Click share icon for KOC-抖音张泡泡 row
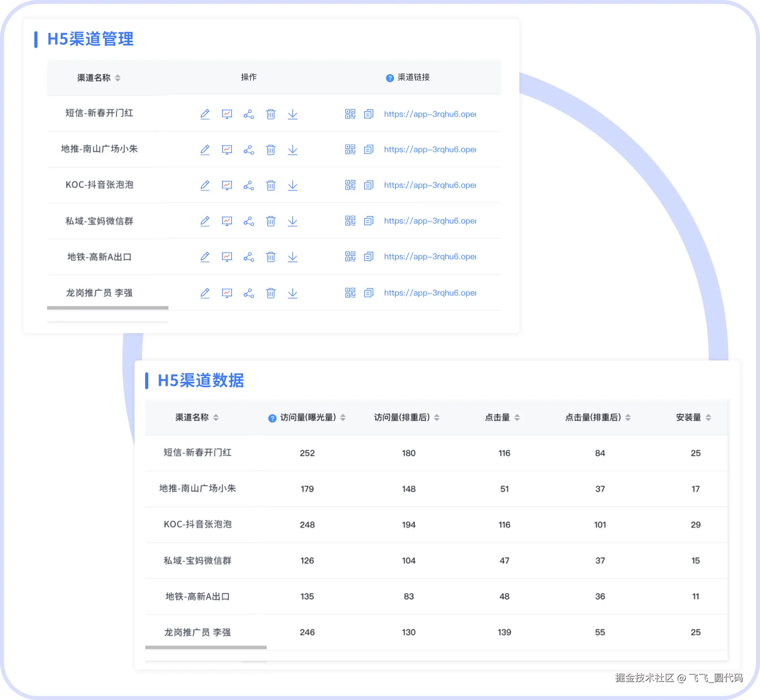 tap(249, 185)
